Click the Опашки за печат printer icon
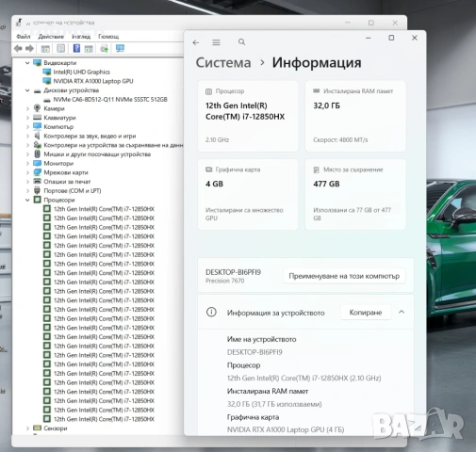The height and width of the screenshot is (452, 476). [x=38, y=182]
